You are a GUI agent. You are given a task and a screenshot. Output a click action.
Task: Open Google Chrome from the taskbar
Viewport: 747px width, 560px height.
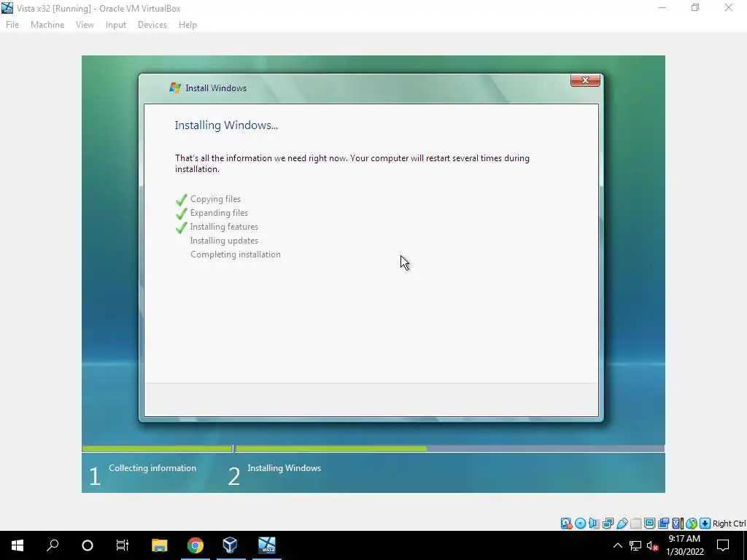(x=195, y=545)
